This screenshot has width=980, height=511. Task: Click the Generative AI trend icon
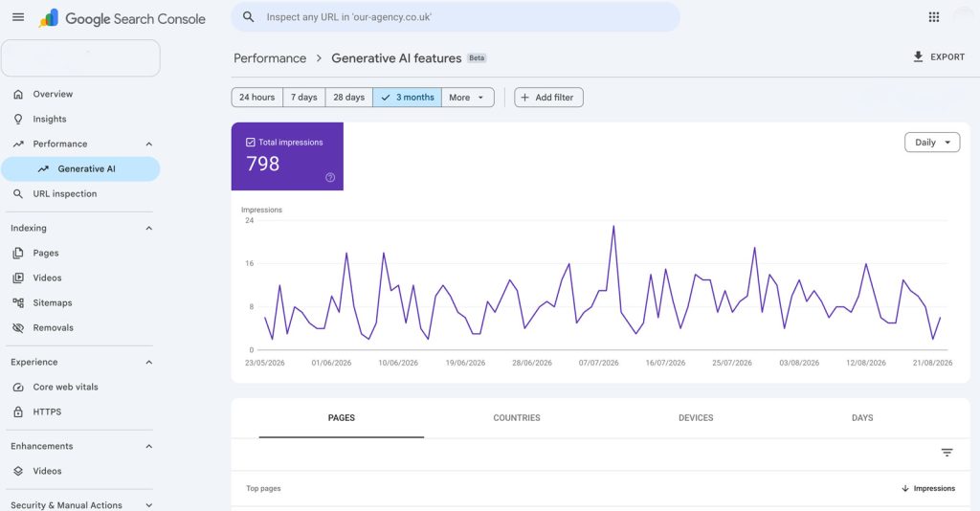[x=43, y=168]
